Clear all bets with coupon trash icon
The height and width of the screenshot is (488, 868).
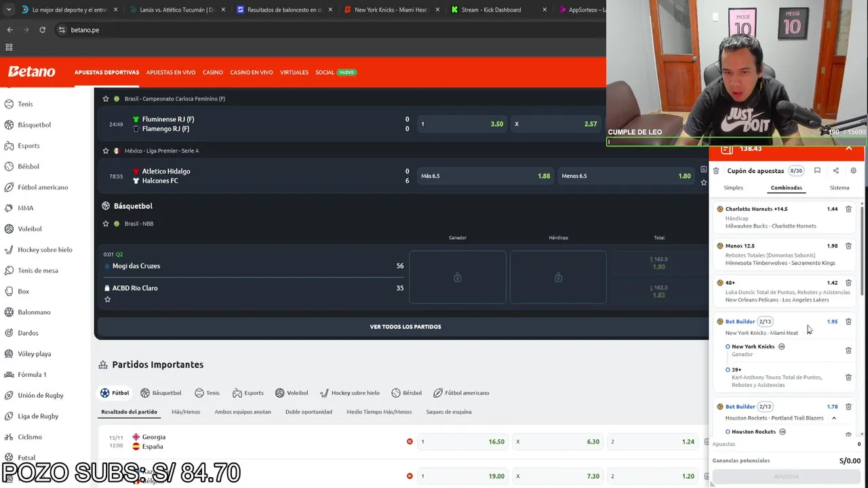(x=716, y=171)
